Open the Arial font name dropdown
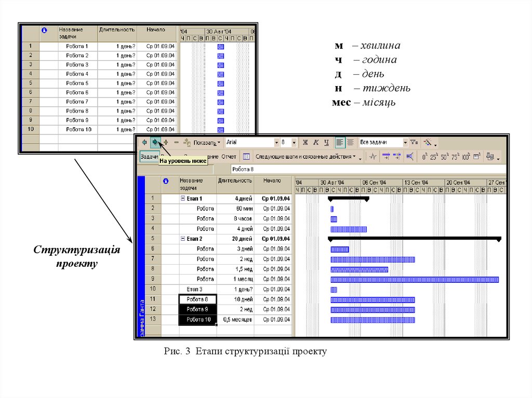The width and height of the screenshot is (532, 398). [x=276, y=142]
